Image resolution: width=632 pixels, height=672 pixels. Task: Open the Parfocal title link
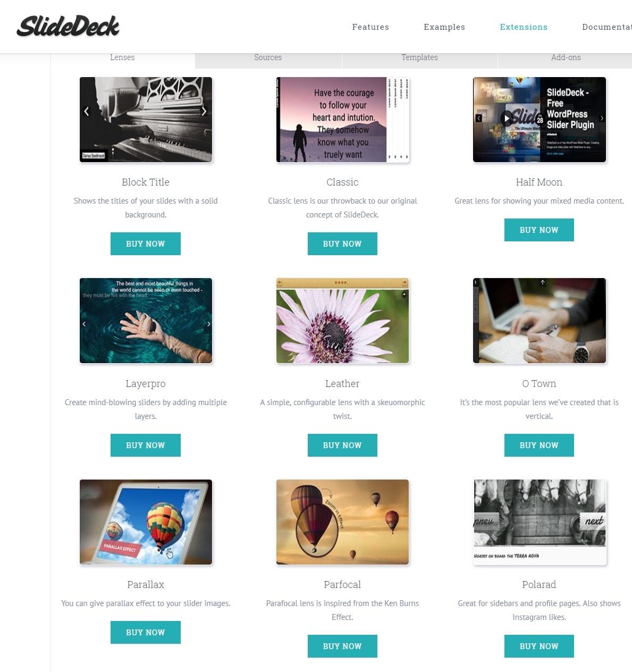click(342, 584)
